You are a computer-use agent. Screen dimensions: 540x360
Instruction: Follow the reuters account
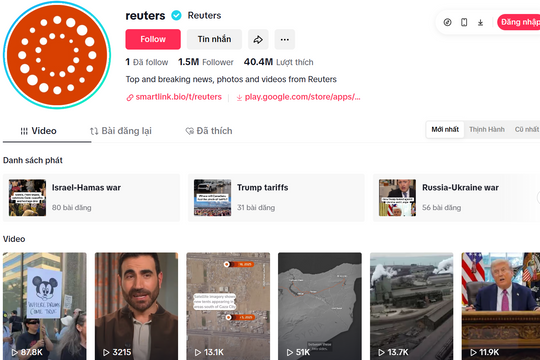(153, 39)
